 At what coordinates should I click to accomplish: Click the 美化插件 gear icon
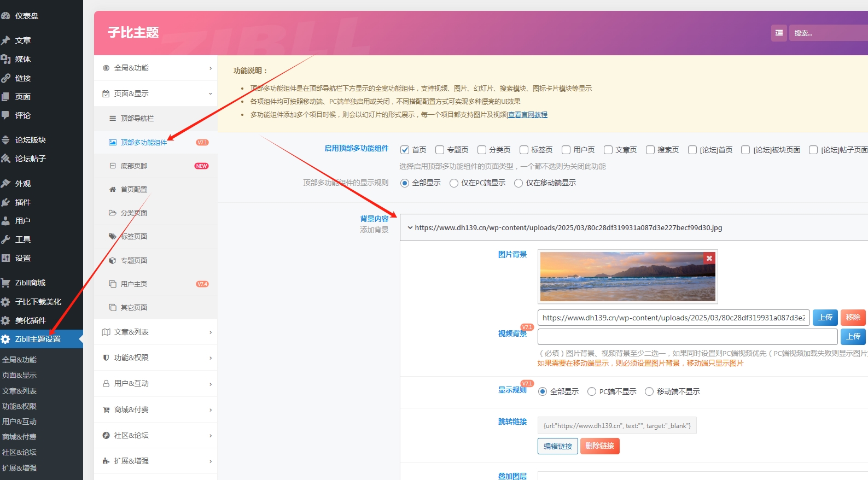(5, 320)
